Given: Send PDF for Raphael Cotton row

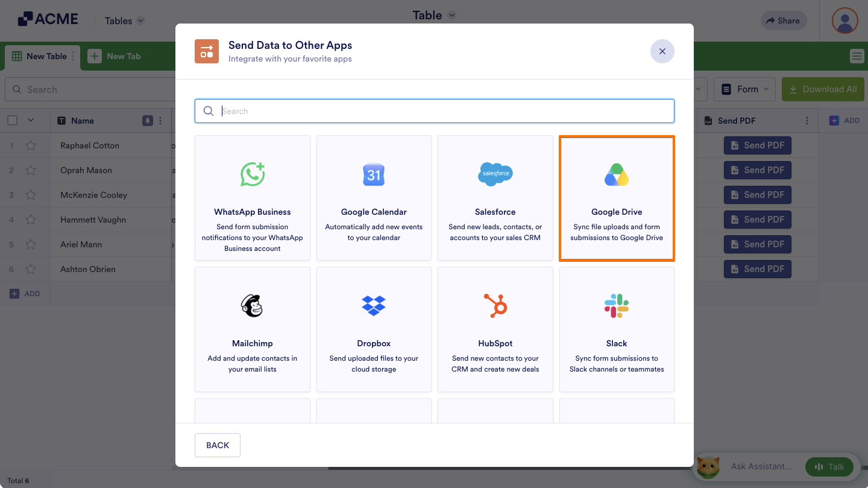Looking at the screenshot, I should [x=757, y=145].
